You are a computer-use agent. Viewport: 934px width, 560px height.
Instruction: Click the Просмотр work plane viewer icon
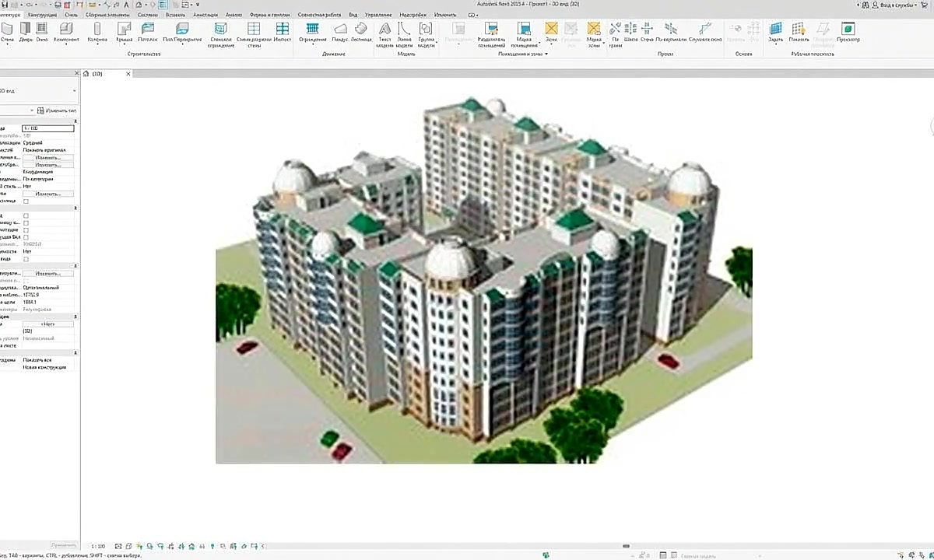(848, 32)
